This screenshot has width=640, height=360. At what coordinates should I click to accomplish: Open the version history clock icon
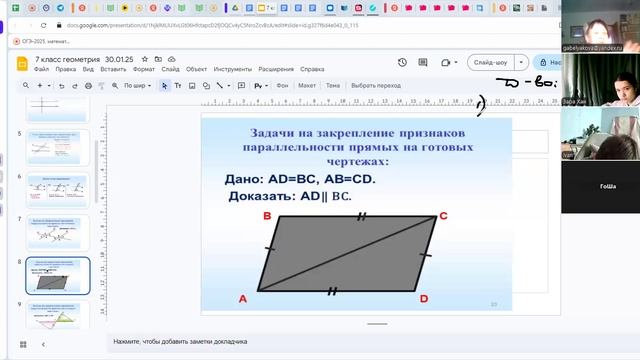click(x=402, y=62)
